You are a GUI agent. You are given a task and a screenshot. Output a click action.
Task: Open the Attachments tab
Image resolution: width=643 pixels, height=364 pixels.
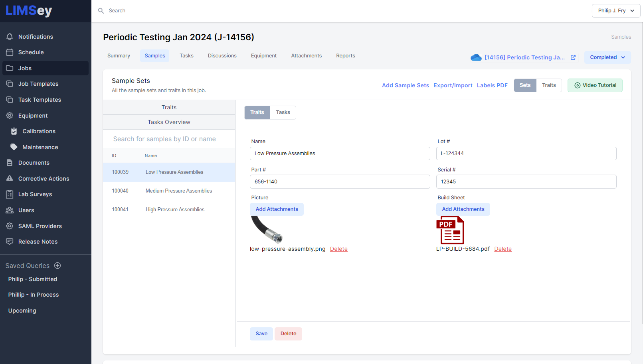point(307,56)
